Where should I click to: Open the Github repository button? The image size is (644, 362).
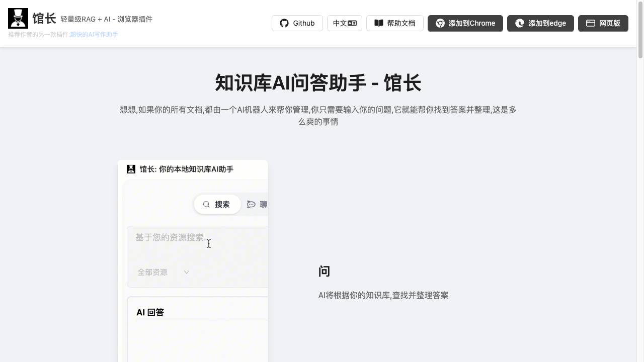tap(297, 23)
